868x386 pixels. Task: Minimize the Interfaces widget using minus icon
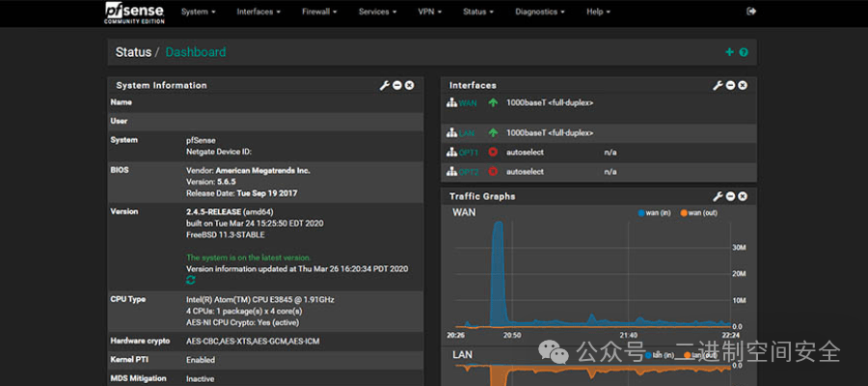[730, 86]
